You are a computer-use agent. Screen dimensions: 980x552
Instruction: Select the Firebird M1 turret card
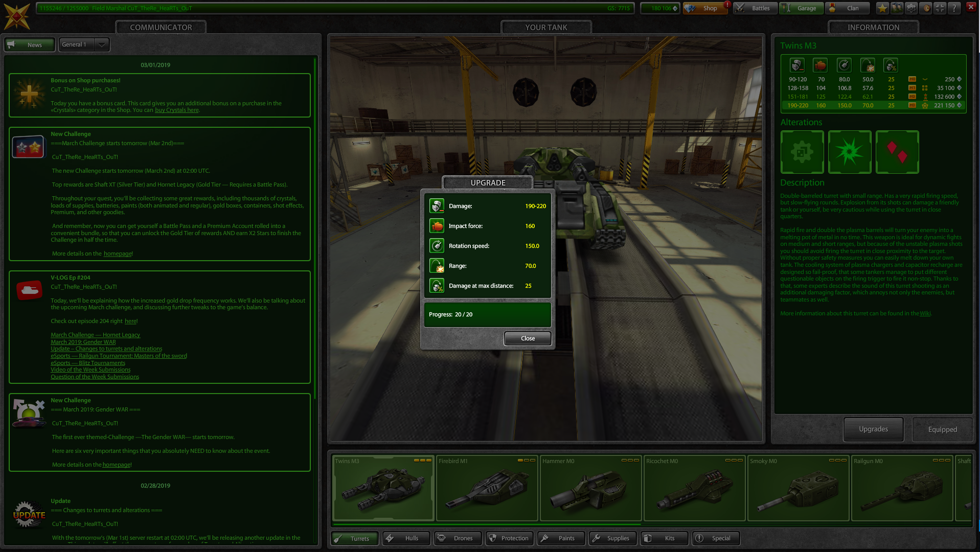487,488
